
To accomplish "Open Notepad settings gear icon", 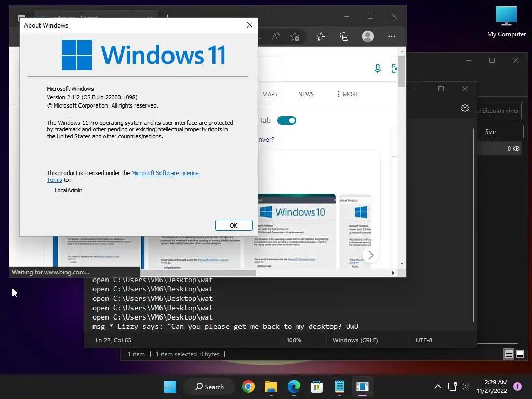I will coord(465,108).
